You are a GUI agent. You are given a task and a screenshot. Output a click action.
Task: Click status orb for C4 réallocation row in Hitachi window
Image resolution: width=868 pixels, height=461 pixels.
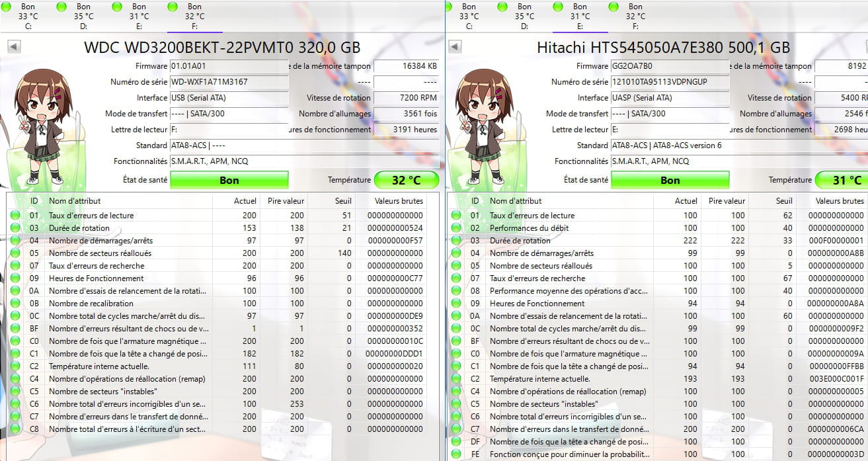[456, 391]
